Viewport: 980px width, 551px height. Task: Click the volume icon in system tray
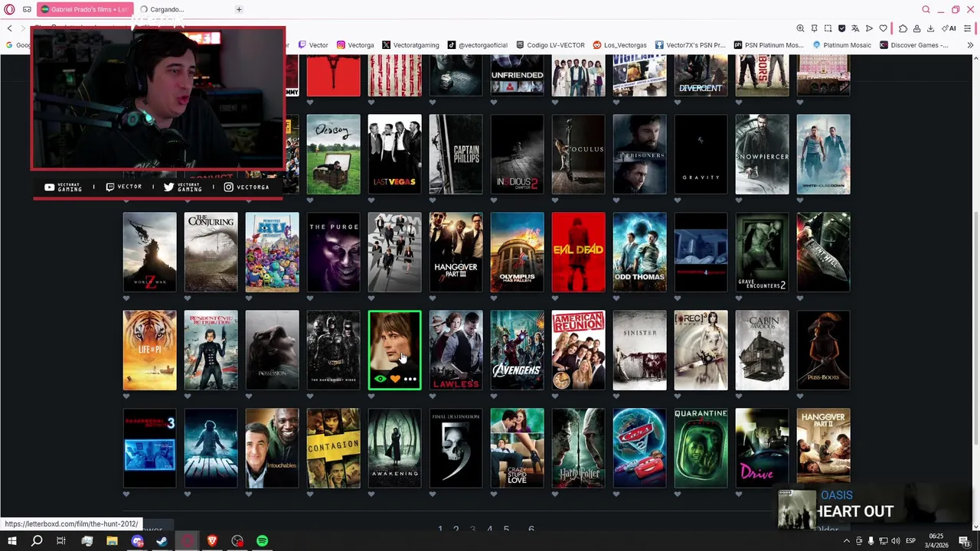(897, 541)
